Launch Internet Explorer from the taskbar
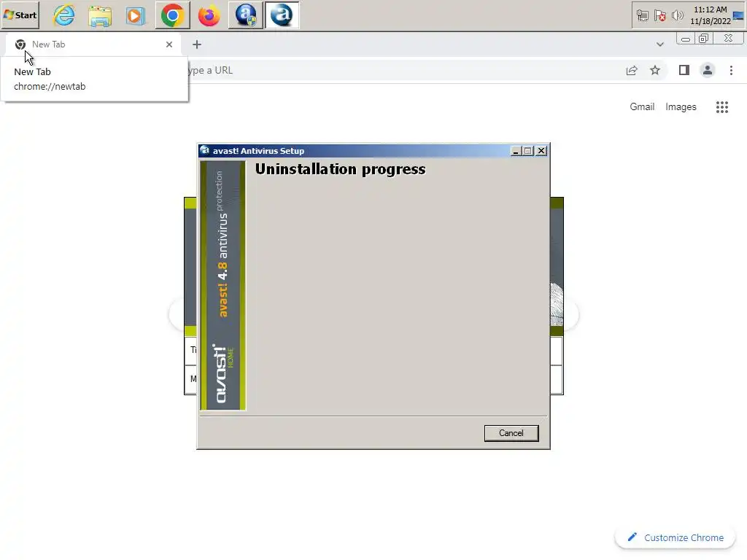This screenshot has height=560, width=747. pos(64,15)
